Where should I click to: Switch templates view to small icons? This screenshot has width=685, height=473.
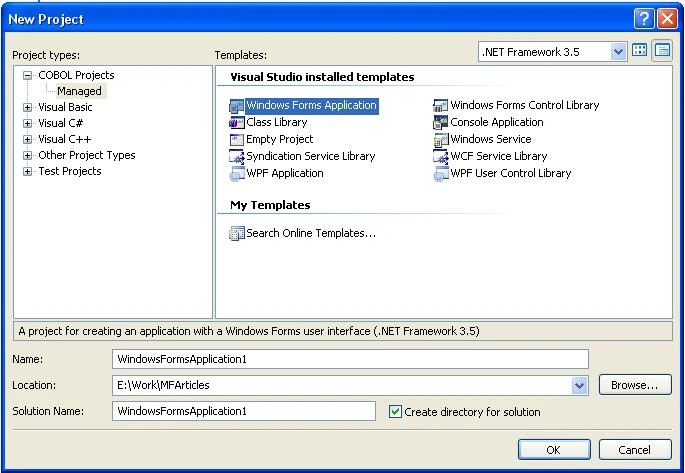pos(662,51)
